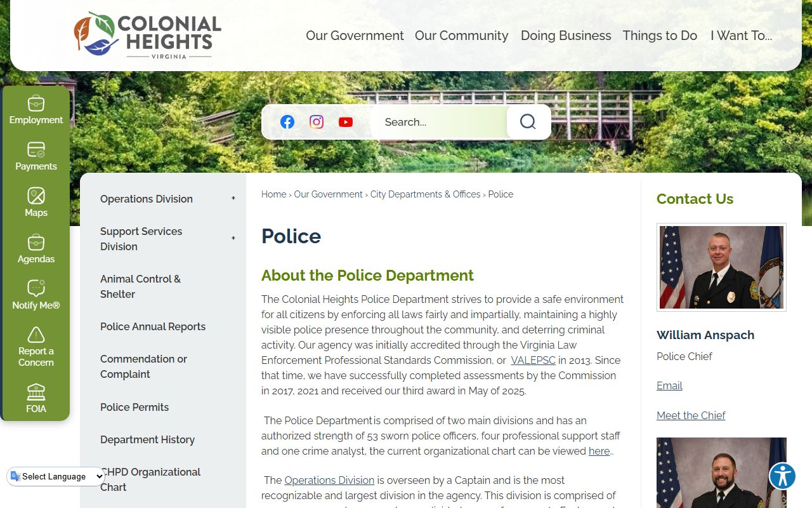Open Commendation or Complaint link
The image size is (812, 508).
(143, 366)
